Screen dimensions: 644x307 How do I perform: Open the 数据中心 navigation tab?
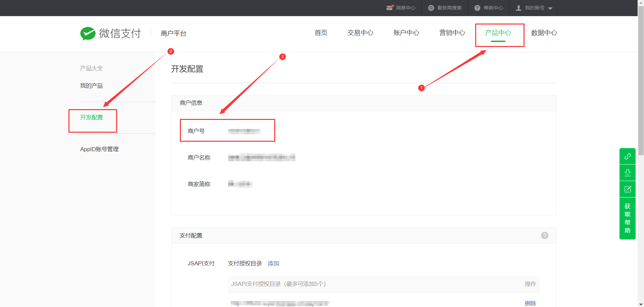[544, 33]
